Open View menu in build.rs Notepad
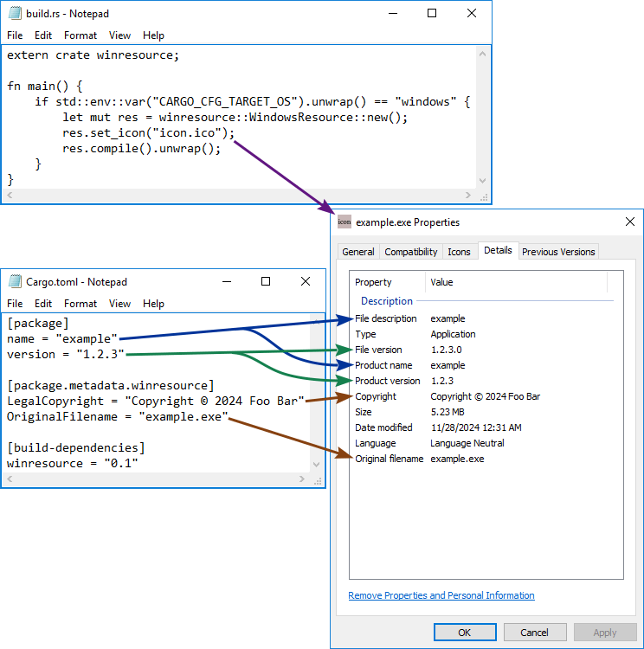The width and height of the screenshot is (644, 649). pos(119,35)
